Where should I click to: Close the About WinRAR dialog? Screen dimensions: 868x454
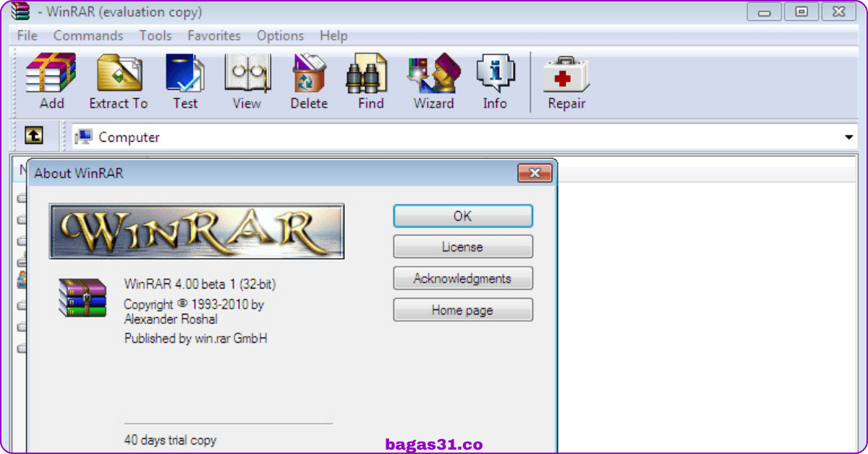535,173
